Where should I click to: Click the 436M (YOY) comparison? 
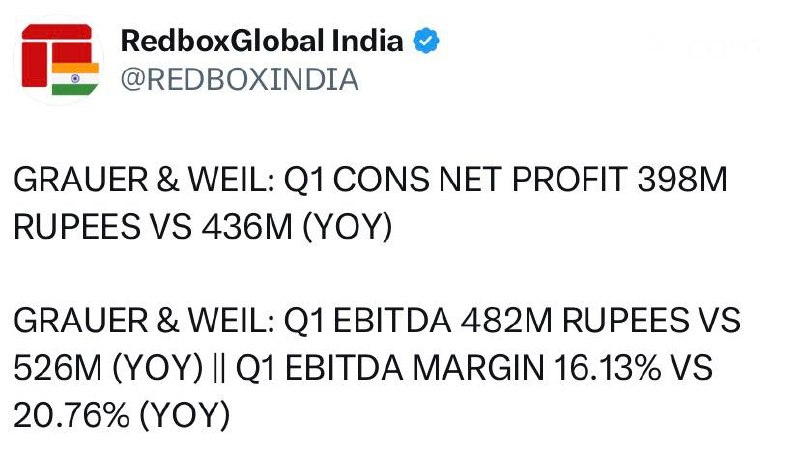(297, 227)
